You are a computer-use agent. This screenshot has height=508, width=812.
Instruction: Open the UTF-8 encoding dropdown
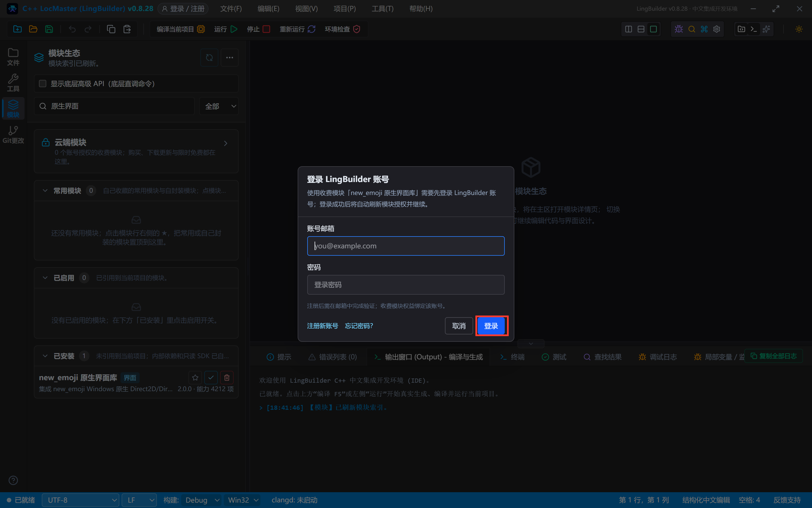(x=81, y=500)
